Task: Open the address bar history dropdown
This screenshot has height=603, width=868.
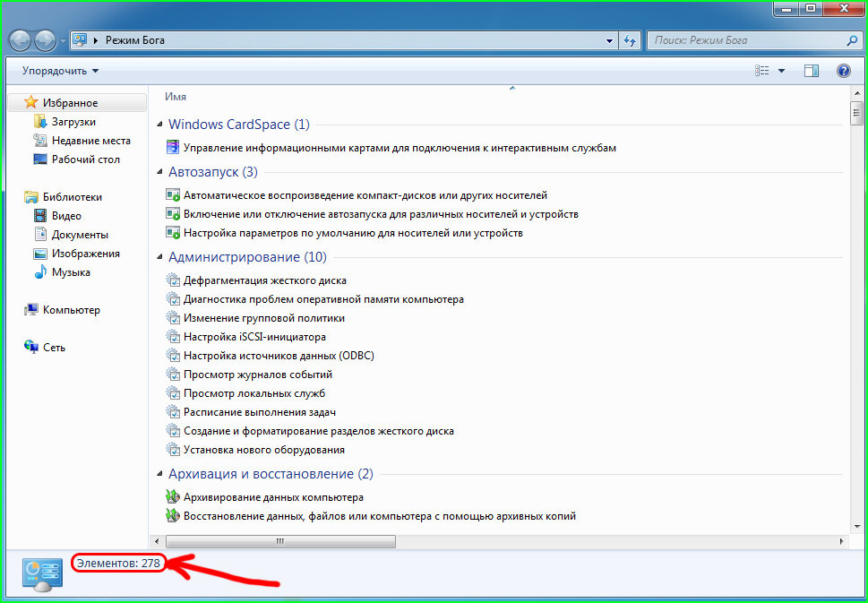Action: tap(608, 40)
